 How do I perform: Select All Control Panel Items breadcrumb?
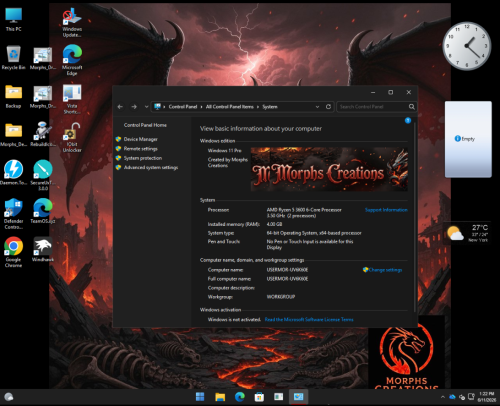pyautogui.click(x=230, y=107)
